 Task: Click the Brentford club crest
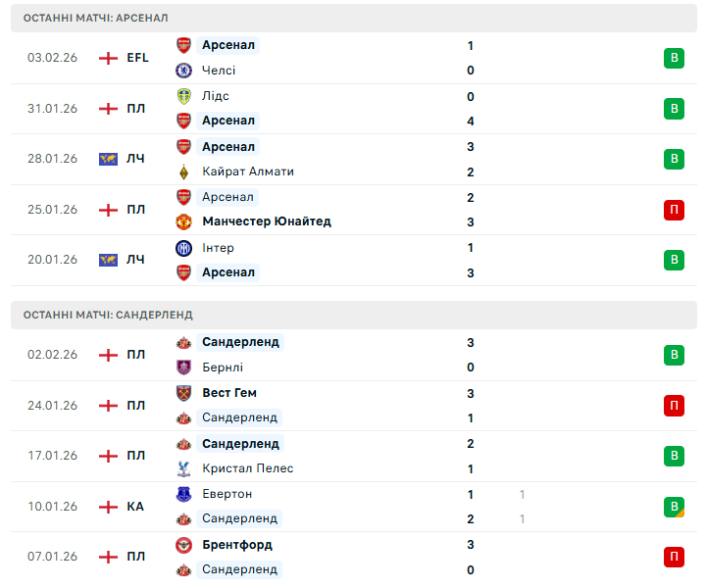[x=183, y=545]
